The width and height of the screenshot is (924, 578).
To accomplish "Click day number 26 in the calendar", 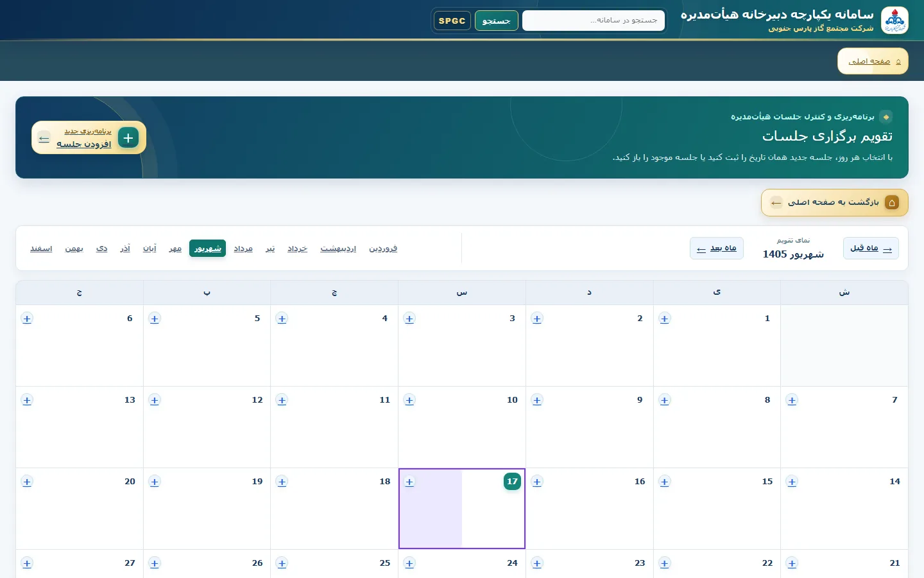I will click(257, 563).
